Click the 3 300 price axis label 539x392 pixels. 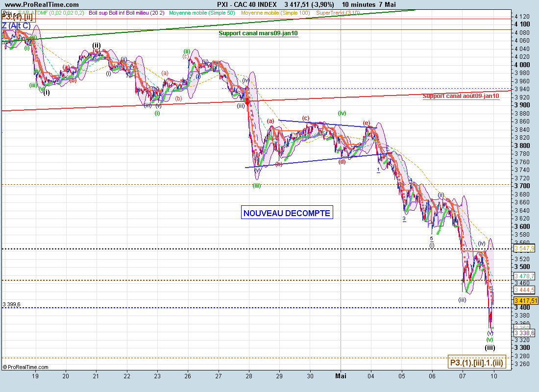pyautogui.click(x=522, y=347)
